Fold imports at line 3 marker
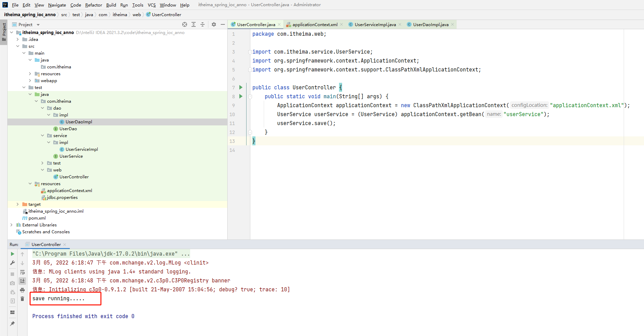This screenshot has height=336, width=644. pos(250,52)
